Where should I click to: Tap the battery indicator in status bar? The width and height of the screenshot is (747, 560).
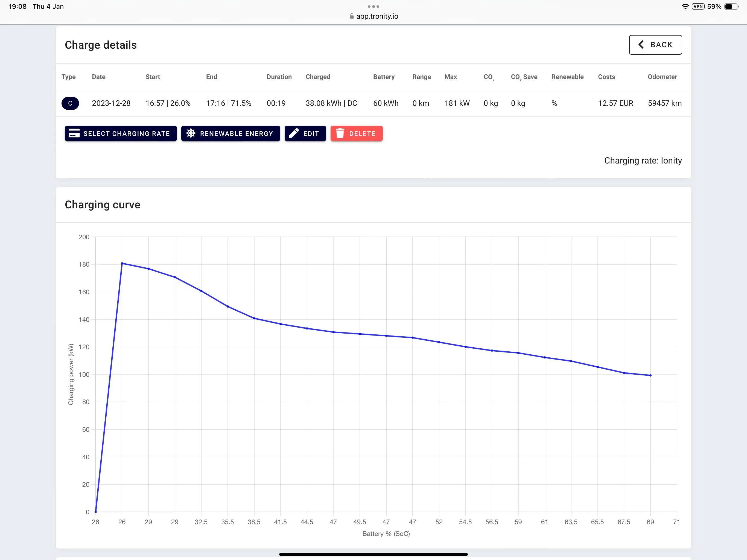731,6
